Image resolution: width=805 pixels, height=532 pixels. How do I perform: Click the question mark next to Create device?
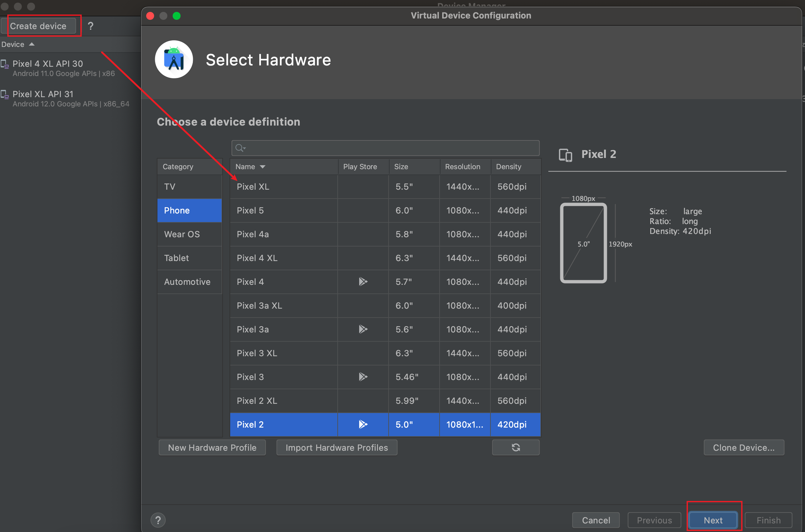(90, 26)
